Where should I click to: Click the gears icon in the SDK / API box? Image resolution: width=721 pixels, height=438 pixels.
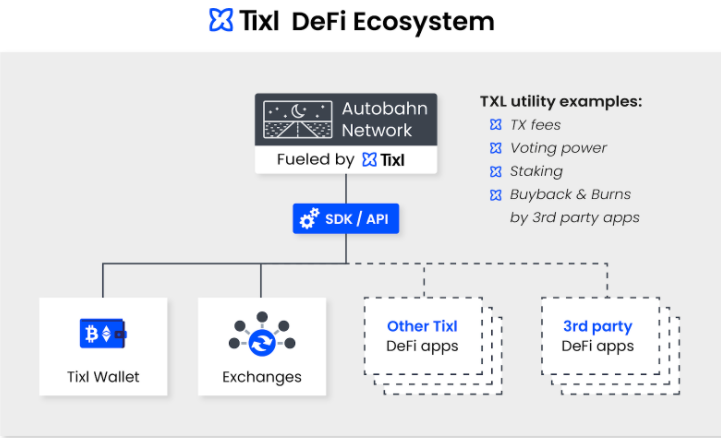click(309, 218)
